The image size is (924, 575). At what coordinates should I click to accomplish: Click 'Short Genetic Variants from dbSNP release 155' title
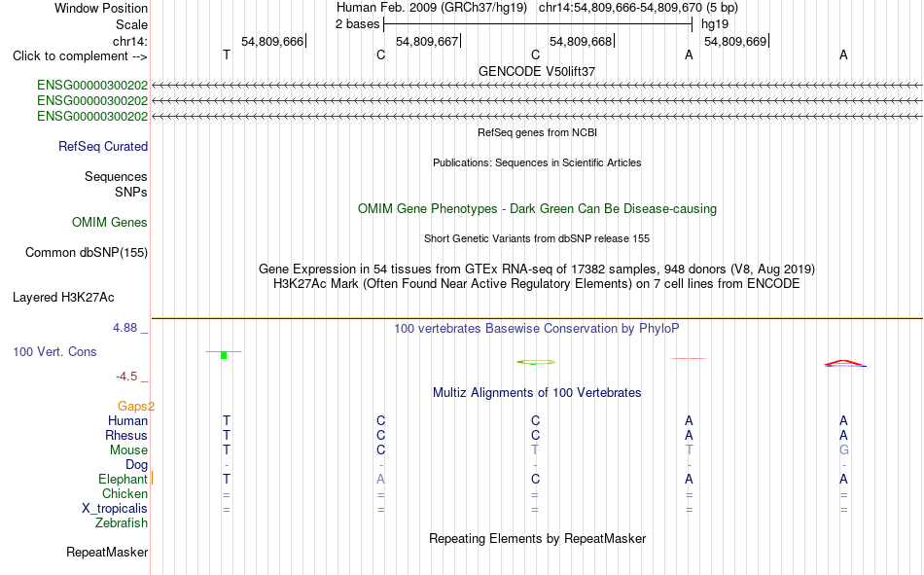click(x=537, y=238)
